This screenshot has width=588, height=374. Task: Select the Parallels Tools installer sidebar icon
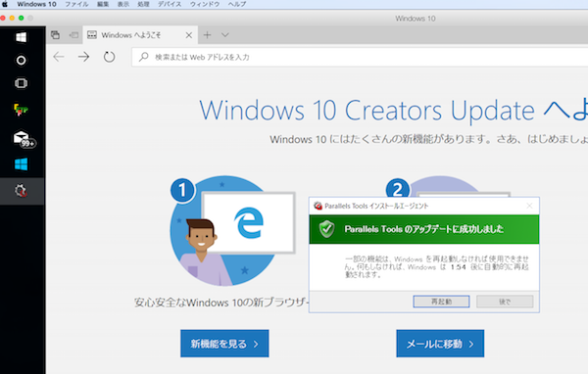click(21, 191)
